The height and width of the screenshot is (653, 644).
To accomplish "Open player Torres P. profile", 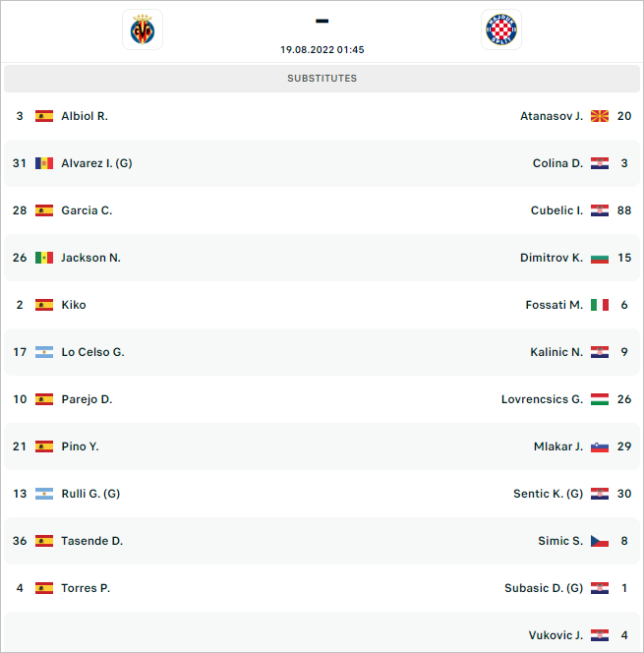I will click(86, 588).
